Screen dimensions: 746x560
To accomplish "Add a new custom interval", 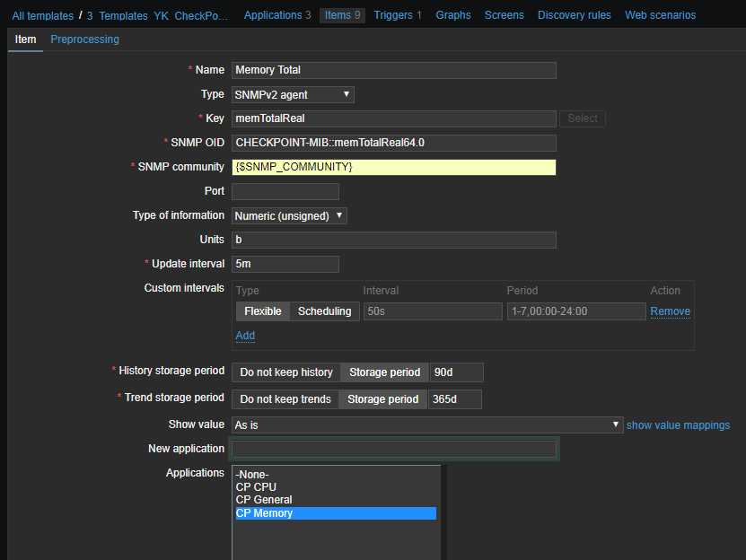I will point(245,336).
